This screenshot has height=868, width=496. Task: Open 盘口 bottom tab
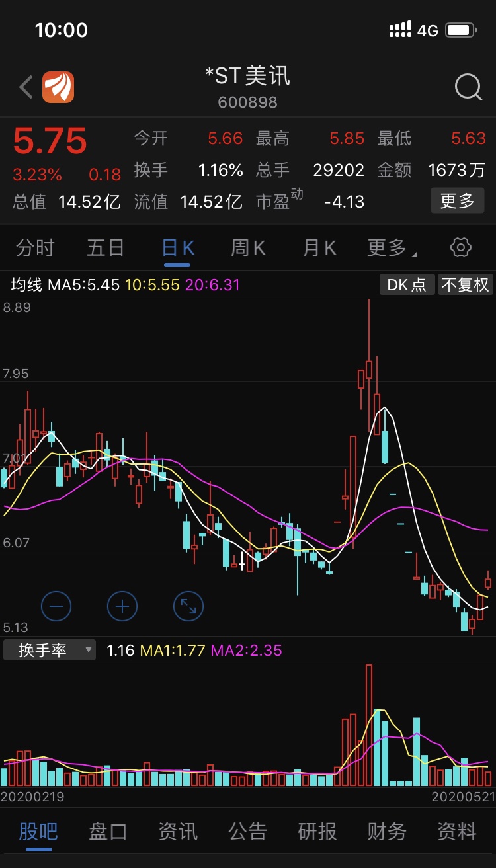tap(108, 831)
